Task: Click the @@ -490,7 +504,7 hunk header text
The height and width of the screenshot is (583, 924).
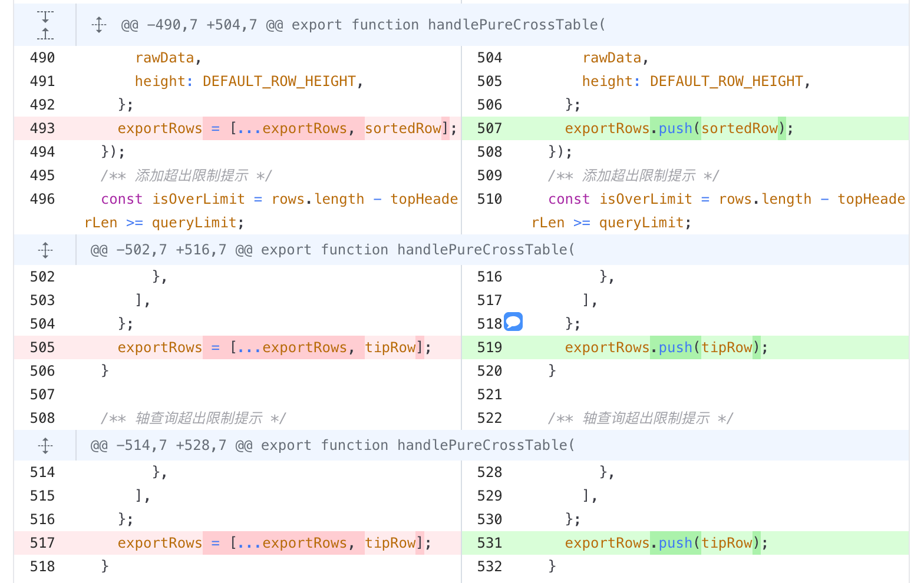Action: tap(363, 25)
